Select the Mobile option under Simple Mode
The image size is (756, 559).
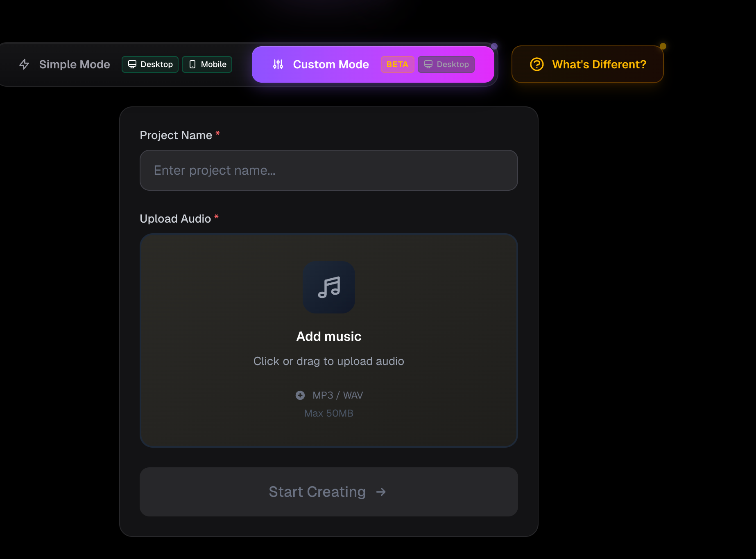(x=207, y=64)
